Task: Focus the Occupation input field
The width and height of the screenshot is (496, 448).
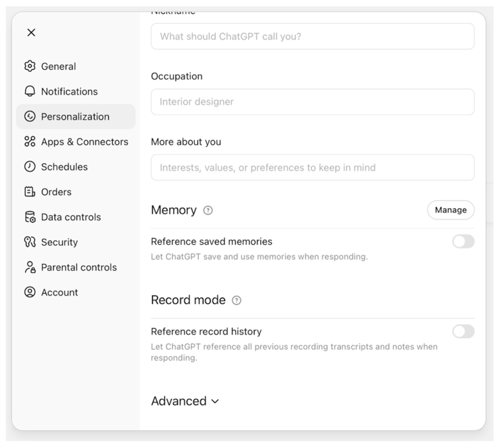Action: [313, 102]
